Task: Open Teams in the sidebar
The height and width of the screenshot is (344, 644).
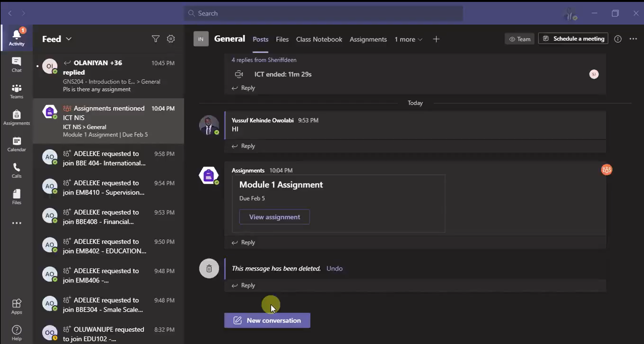Action: 16,91
